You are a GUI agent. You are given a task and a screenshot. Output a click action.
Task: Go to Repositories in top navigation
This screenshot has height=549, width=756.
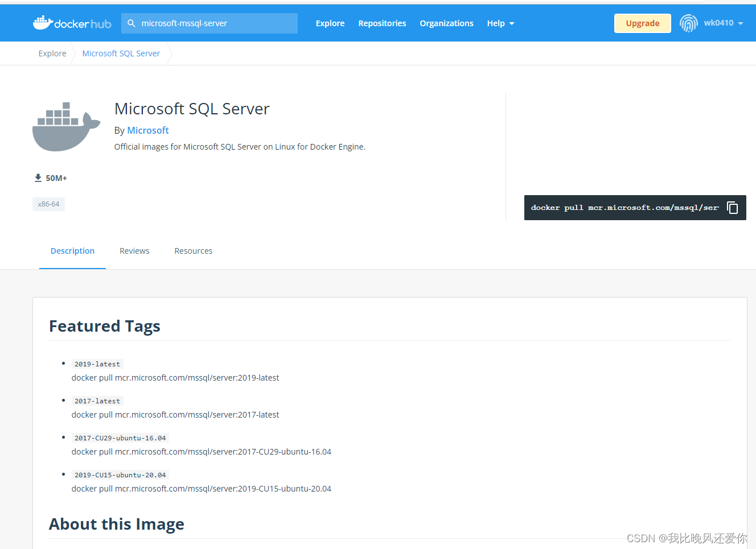click(x=382, y=23)
